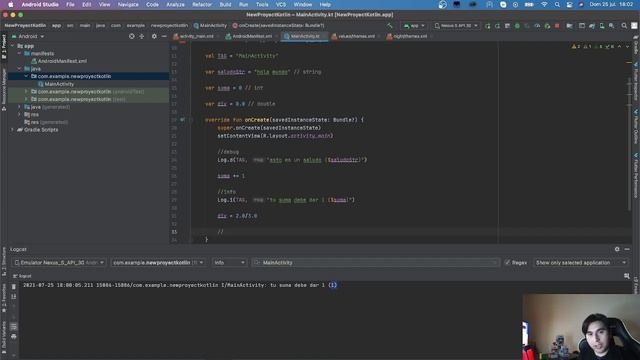This screenshot has height=360, width=640.
Task: Open the Project tool window side tab
Action: [x=4, y=46]
